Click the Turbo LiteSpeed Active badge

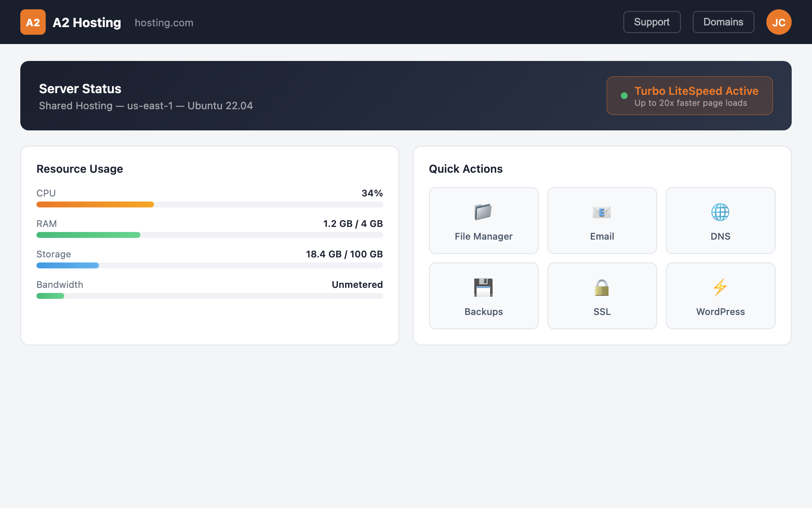click(x=689, y=96)
